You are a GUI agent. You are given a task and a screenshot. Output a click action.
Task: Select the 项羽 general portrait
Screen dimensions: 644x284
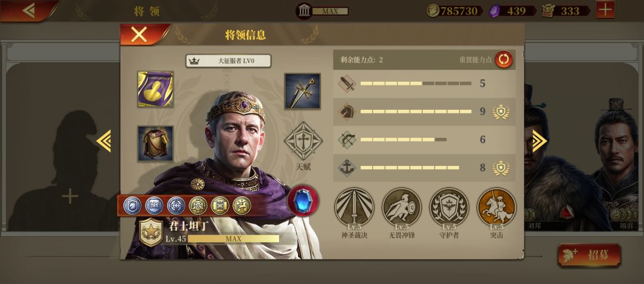tap(617, 165)
